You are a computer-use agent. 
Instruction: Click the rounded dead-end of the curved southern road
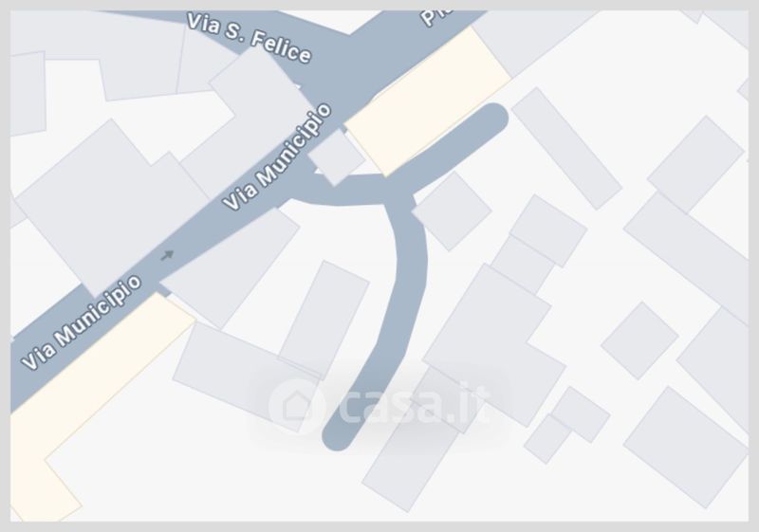338,432
